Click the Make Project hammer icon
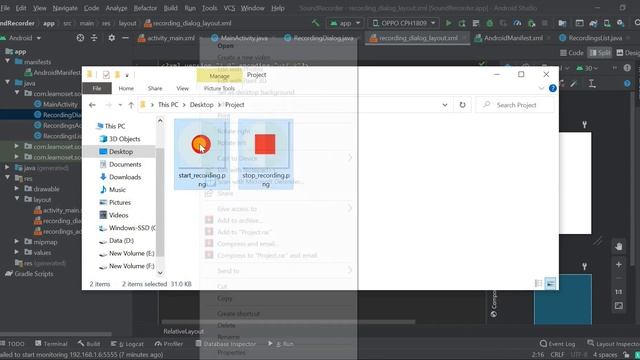The height and width of the screenshot is (360, 640). pos(316,23)
